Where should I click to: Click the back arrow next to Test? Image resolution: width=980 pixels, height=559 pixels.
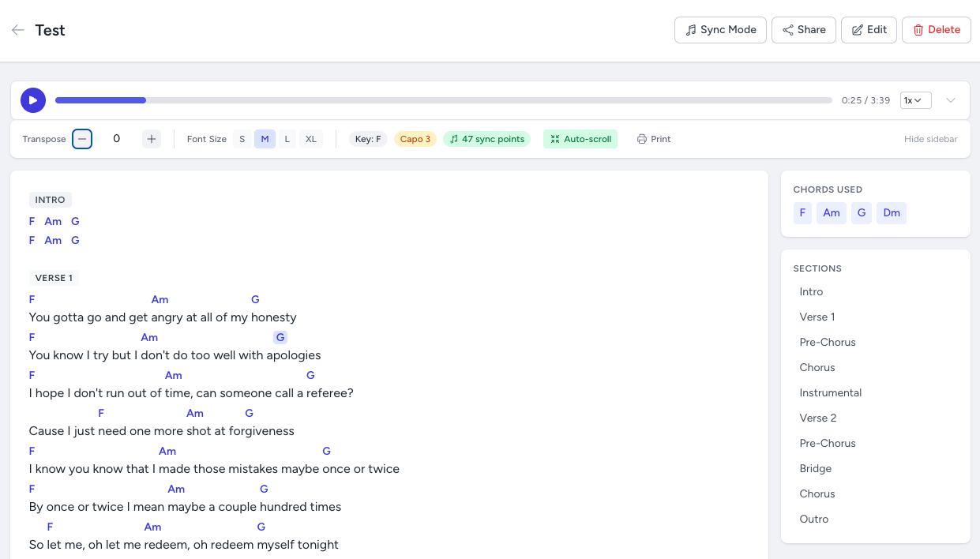[17, 29]
